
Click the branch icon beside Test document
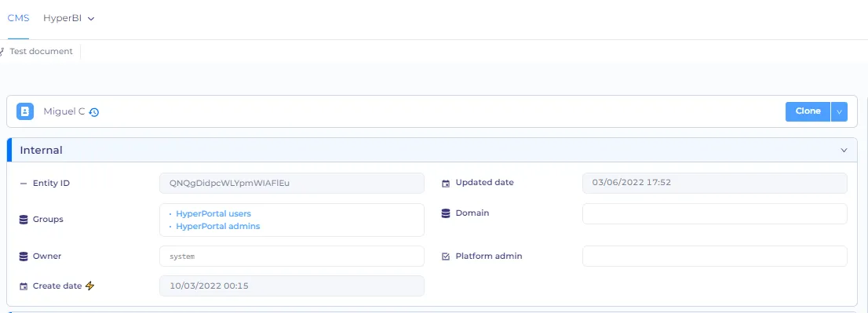tap(2, 52)
